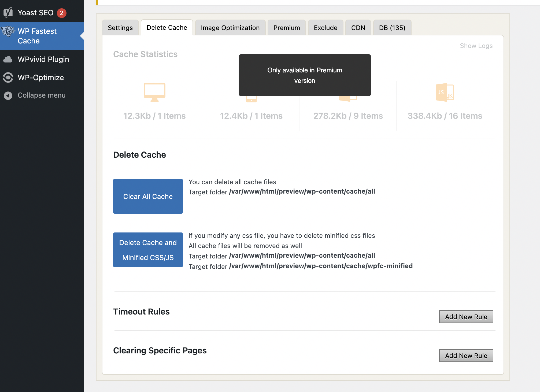
Task: Open the WP Fastest Cache menu
Action: (x=42, y=36)
